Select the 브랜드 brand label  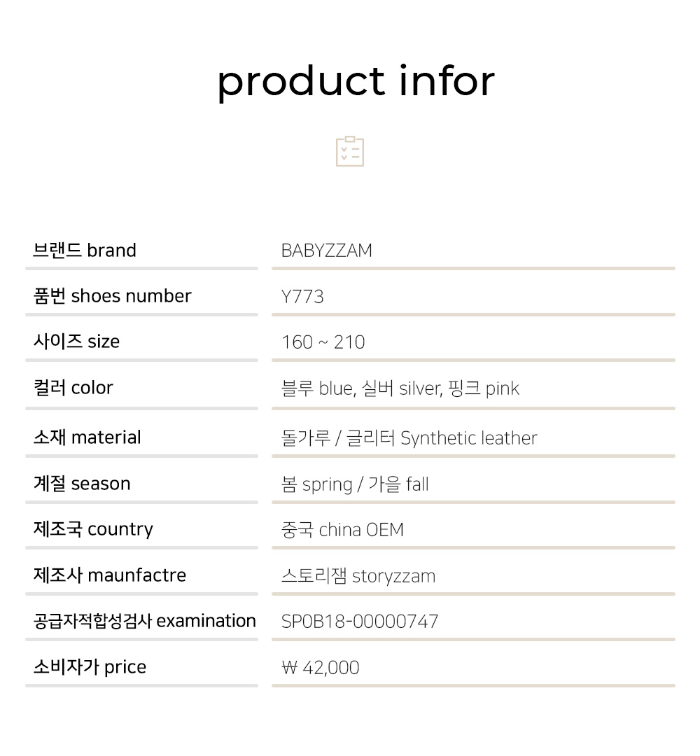coord(85,250)
